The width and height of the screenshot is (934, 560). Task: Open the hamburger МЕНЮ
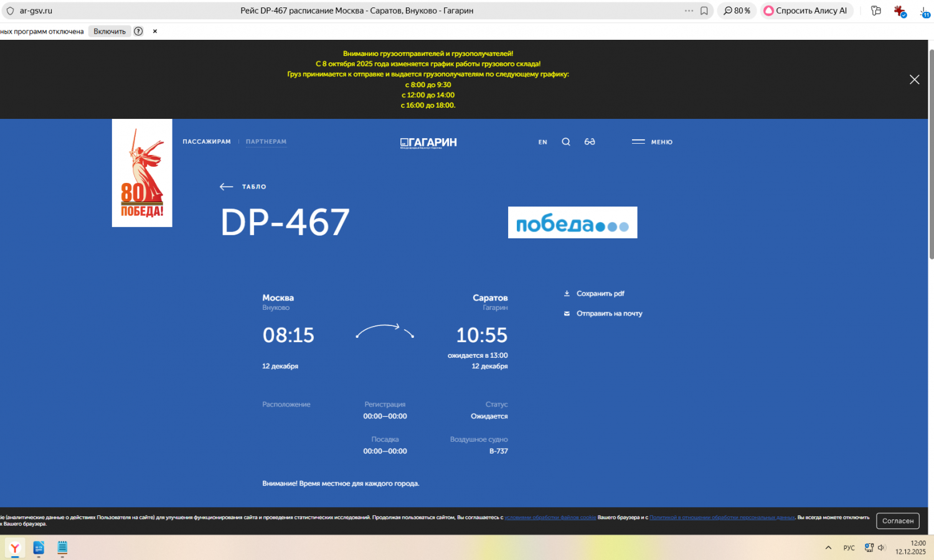(652, 142)
